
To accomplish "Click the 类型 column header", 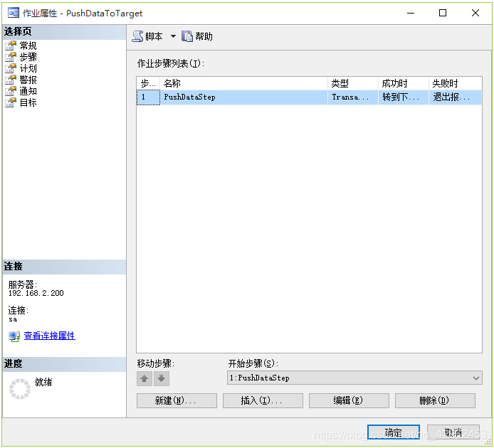I will pos(353,83).
